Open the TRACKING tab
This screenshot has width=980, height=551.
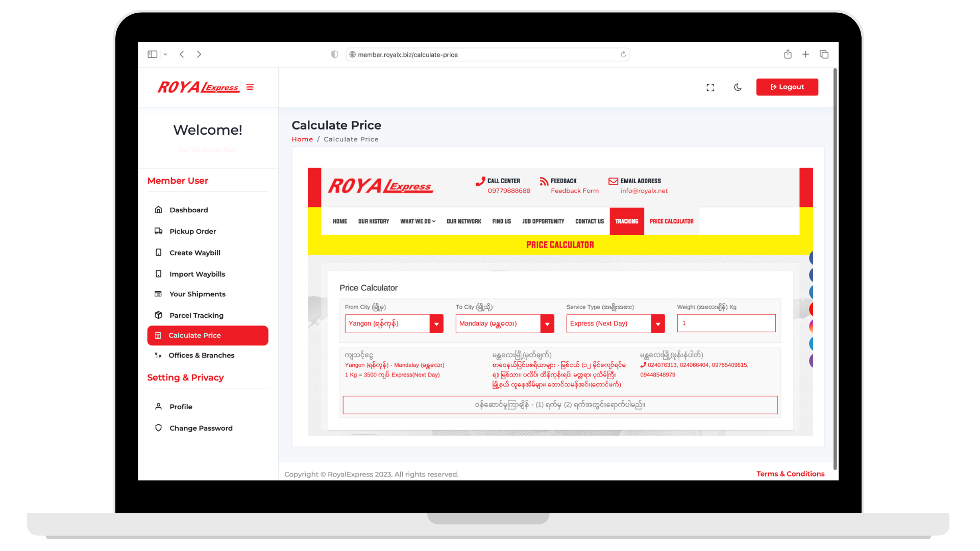(627, 221)
